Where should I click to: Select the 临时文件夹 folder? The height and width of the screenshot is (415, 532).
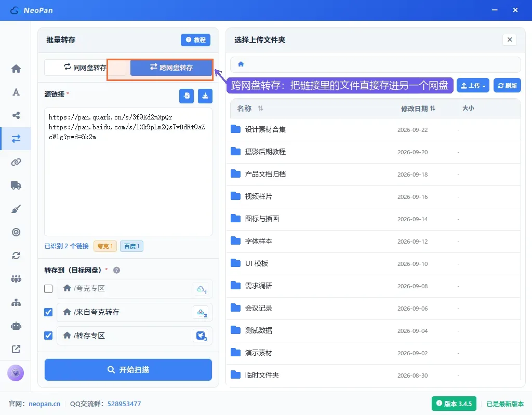(373, 376)
